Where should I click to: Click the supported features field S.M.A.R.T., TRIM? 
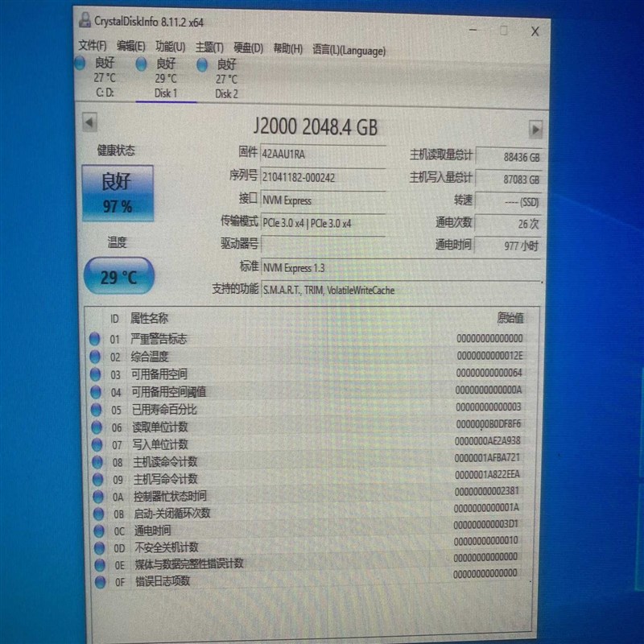click(400, 290)
